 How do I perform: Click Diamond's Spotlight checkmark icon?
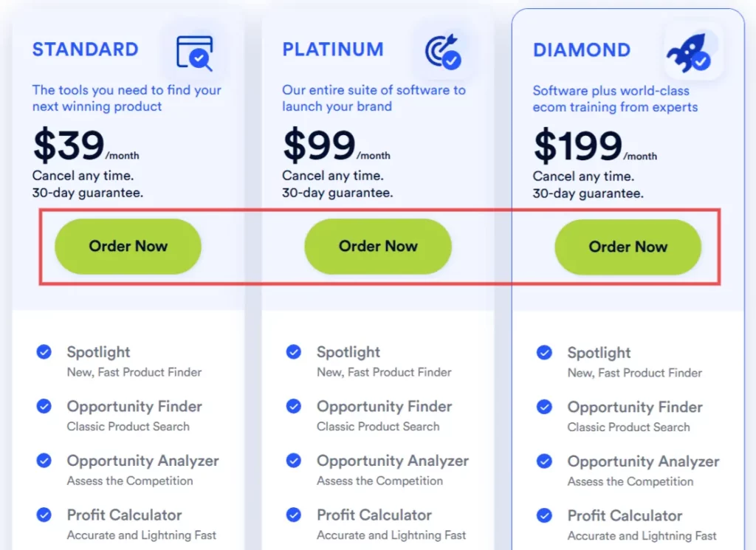coord(545,353)
